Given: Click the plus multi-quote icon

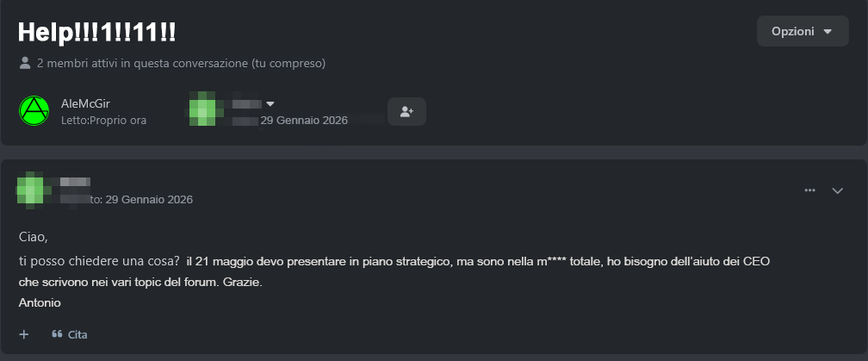Looking at the screenshot, I should click(x=24, y=334).
